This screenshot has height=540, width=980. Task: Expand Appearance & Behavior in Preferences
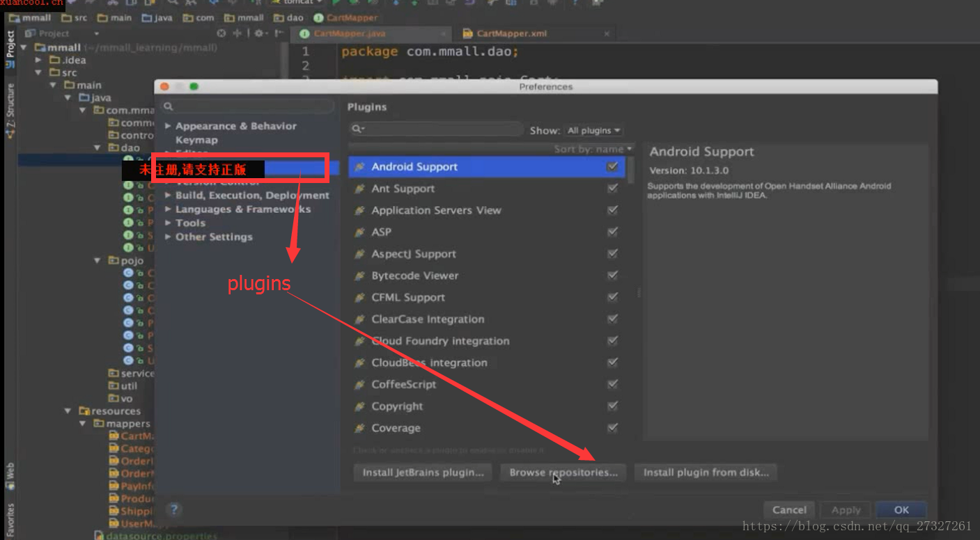pos(168,126)
